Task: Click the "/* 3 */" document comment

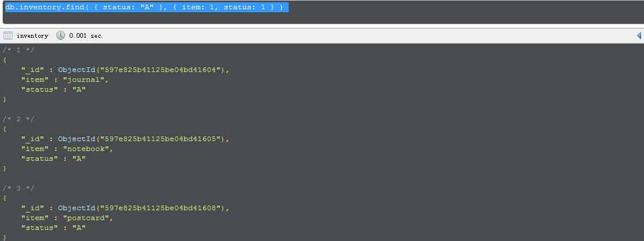Action: coord(18,188)
